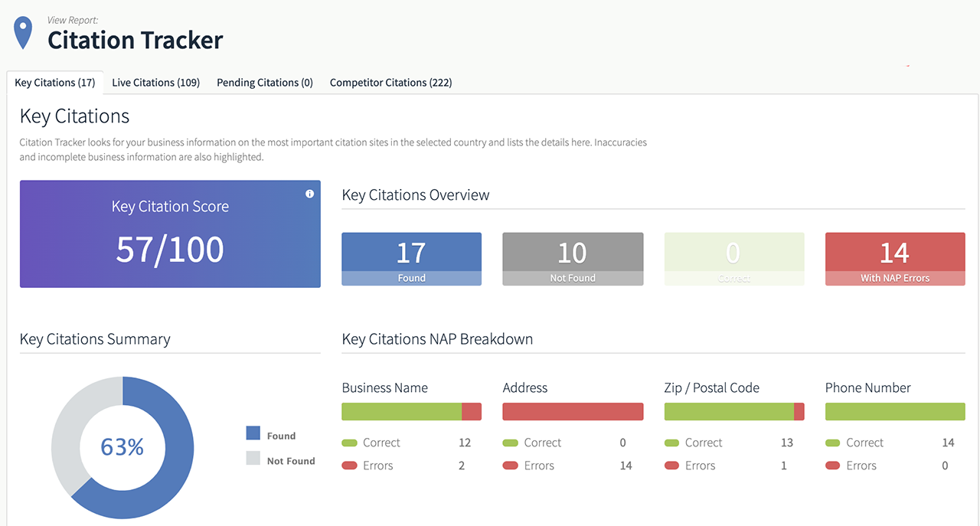This screenshot has width=980, height=526.
Task: Open the Key Citation Score info icon
Action: [x=309, y=194]
